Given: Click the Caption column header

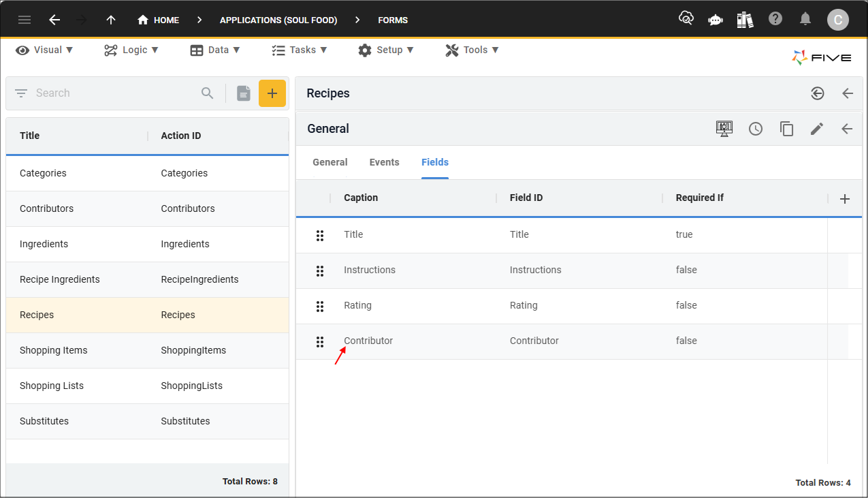Looking at the screenshot, I should click(x=361, y=198).
